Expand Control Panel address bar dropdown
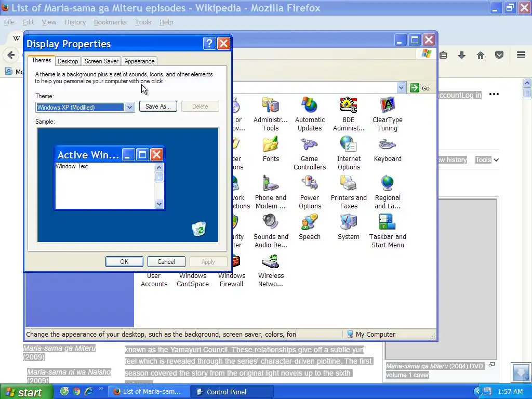Viewport: 532px width, 399px height. 401,88
